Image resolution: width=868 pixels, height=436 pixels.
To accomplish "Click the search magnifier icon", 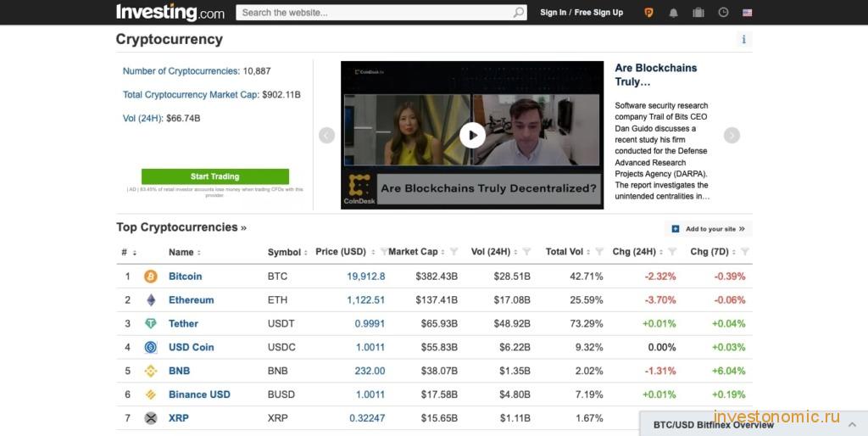I will click(518, 12).
